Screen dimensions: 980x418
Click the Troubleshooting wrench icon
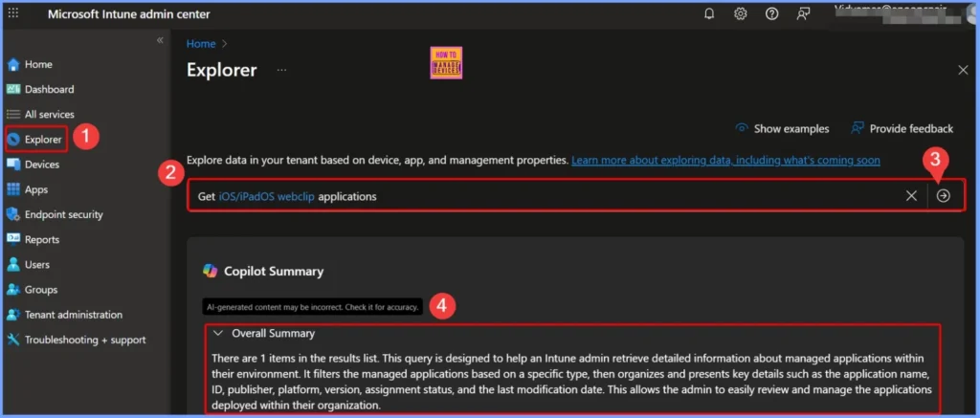pos(13,340)
